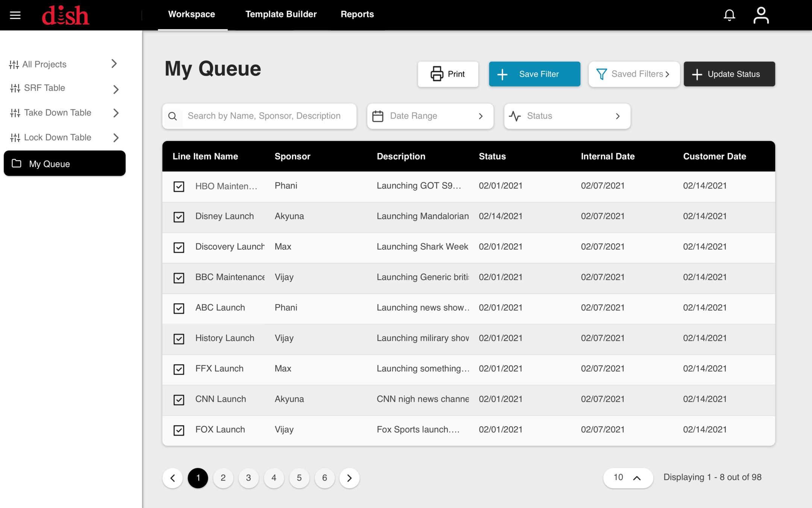Image resolution: width=812 pixels, height=508 pixels.
Task: Expand the SRF Table sidebar item
Action: click(x=116, y=89)
